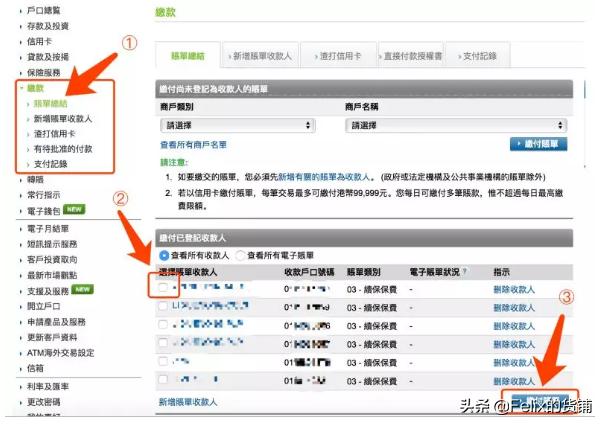Open 利率及匯率 in the sidebar
This screenshot has height=426, width=604.
(x=47, y=386)
